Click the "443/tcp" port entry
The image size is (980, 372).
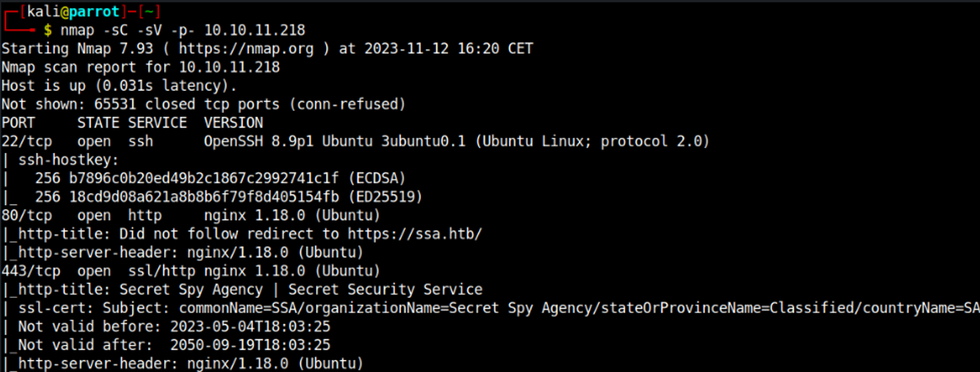[x=30, y=271]
